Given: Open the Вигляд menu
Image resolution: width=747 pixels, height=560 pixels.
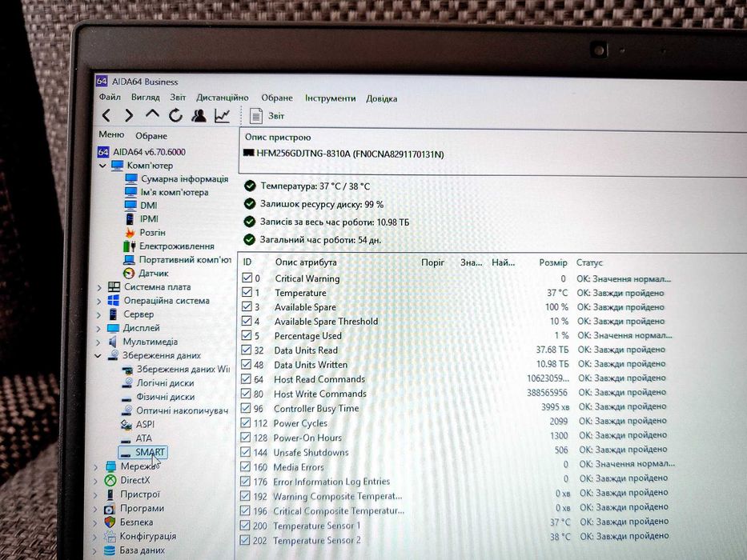Looking at the screenshot, I should coord(145,97).
